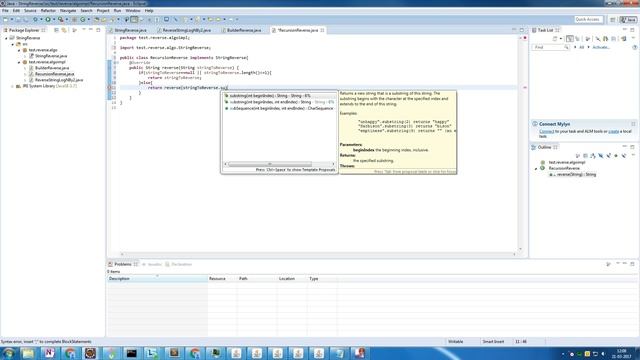This screenshot has height=360, width=640.
Task: Click the Open Perspective icon
Action: click(612, 20)
